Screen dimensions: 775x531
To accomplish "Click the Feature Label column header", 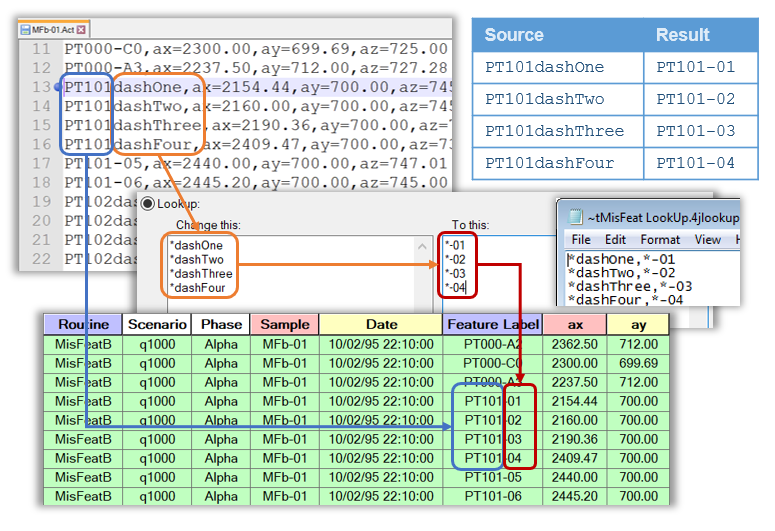I will [x=492, y=325].
